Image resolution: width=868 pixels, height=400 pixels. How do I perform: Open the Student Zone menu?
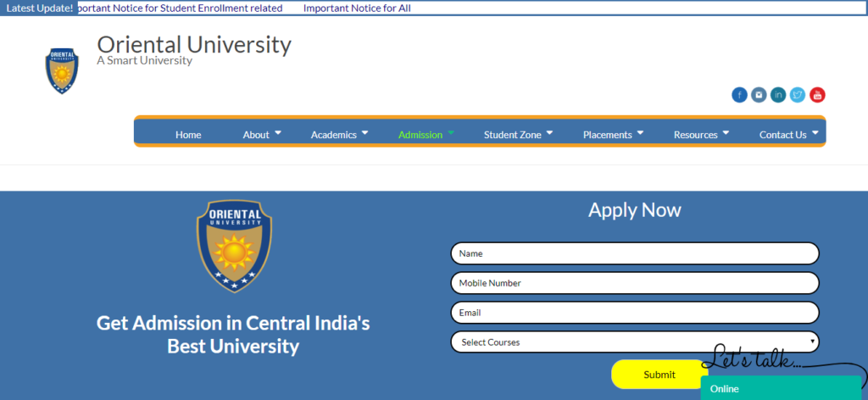513,135
